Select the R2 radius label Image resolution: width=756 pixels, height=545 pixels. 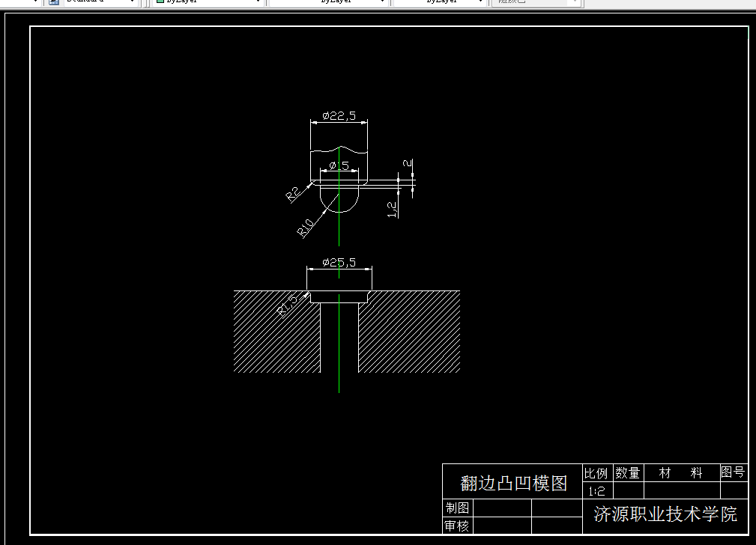(x=294, y=194)
